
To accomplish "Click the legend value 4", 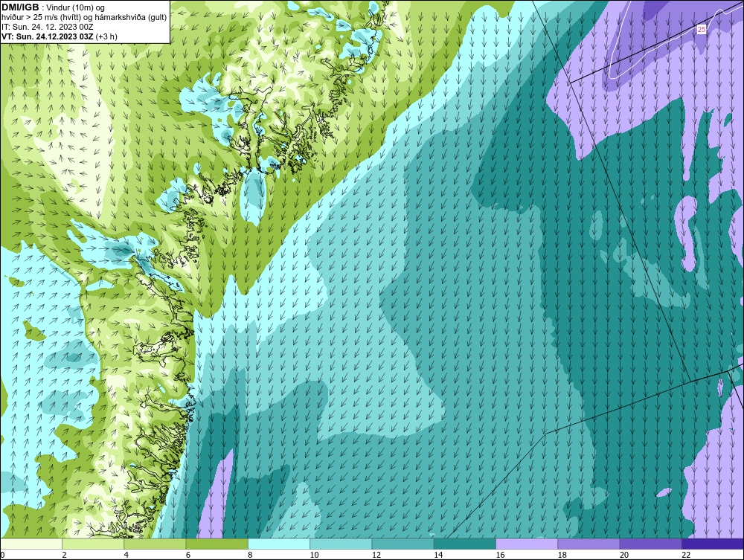I will [126, 555].
